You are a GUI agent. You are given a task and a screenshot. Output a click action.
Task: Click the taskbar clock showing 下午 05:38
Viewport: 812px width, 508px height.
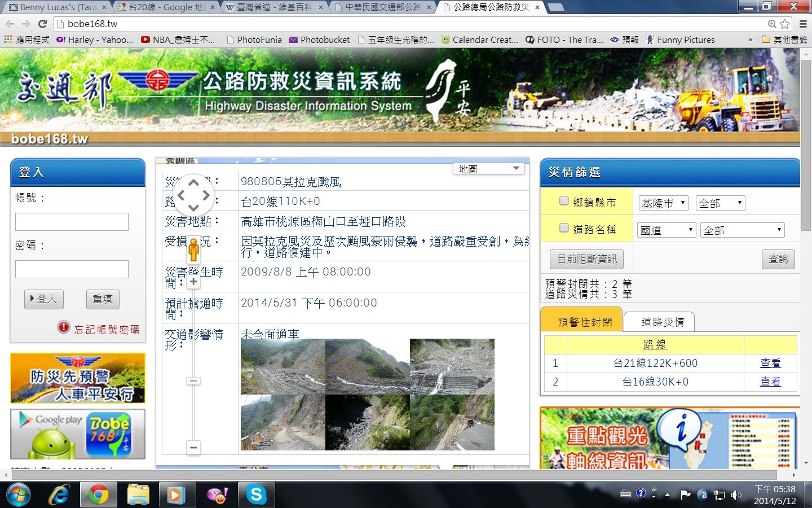[x=775, y=495]
